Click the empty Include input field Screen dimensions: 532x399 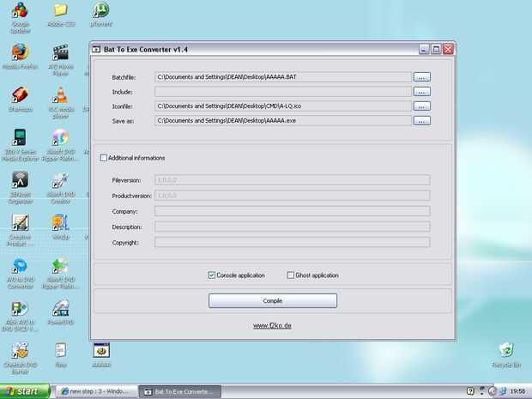(x=283, y=92)
